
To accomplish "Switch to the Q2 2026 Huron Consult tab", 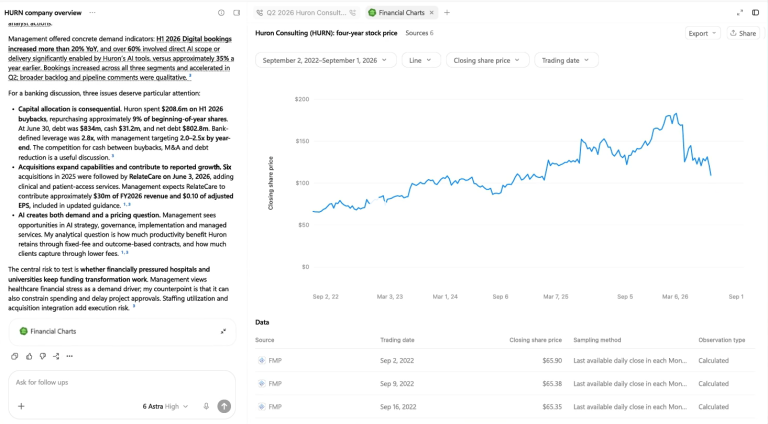I will click(x=307, y=13).
